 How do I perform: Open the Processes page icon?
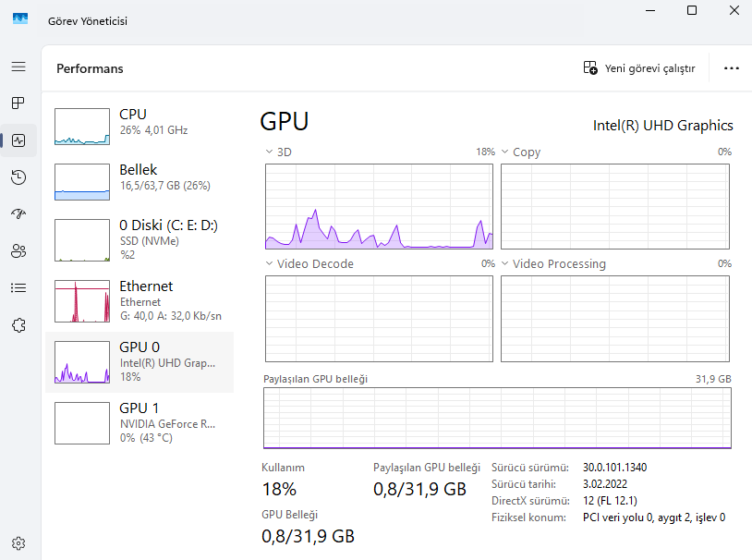click(18, 103)
